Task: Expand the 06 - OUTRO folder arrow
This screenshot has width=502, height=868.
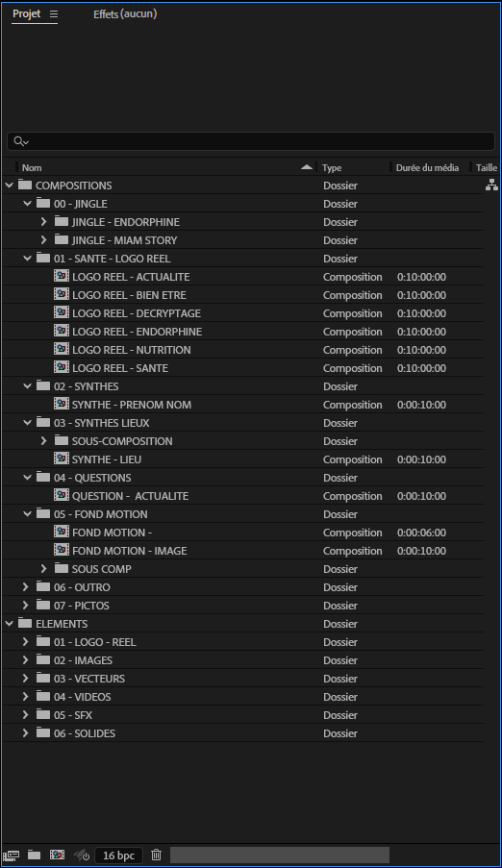Action: 26,586
